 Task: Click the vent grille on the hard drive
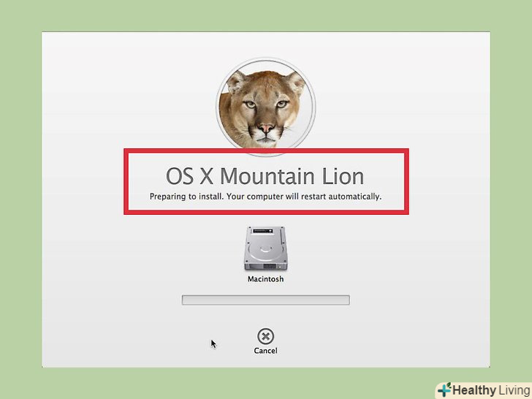pos(269,266)
